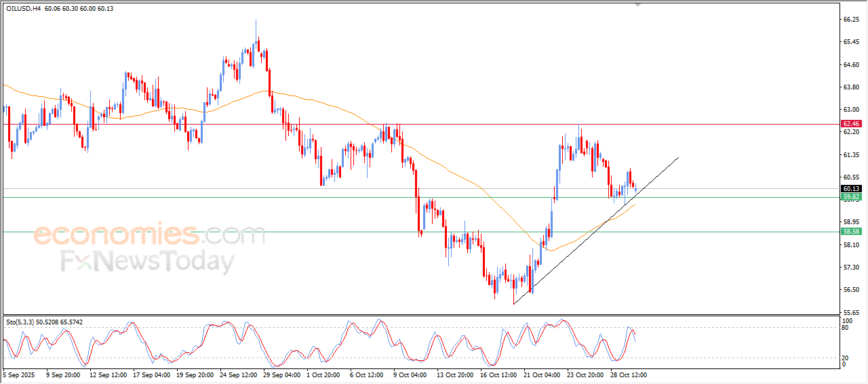Select the green 59.82 price level tag
This screenshot has height=384, width=868.
[850, 197]
